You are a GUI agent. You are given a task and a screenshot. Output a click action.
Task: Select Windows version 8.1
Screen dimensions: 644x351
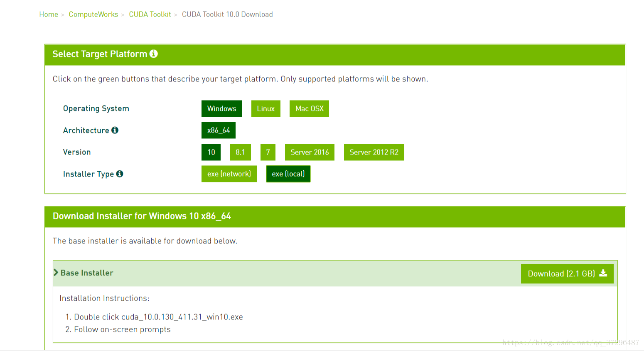point(241,152)
